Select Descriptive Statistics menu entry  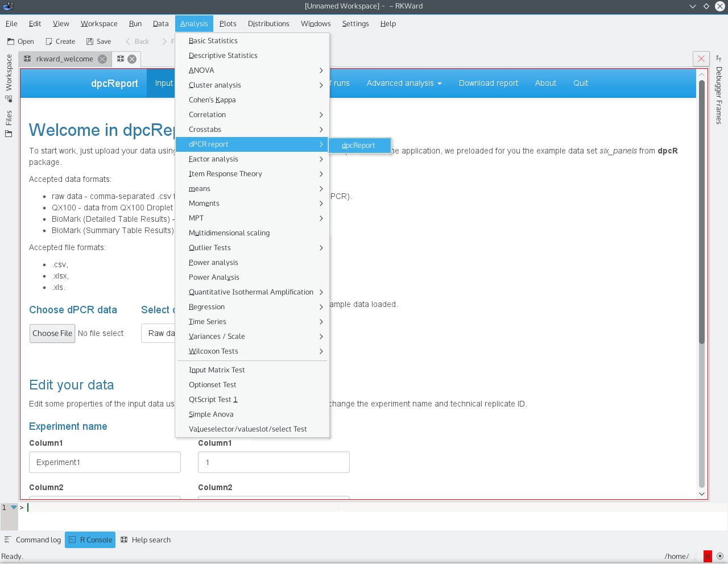tap(252, 56)
